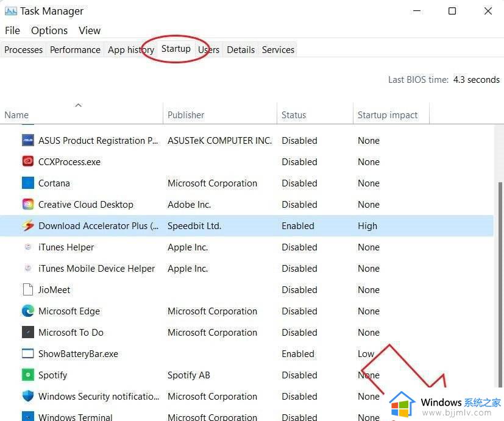Click the vertical scrollbar thumb
Viewport: 504px width, 421px height.
click(500, 285)
